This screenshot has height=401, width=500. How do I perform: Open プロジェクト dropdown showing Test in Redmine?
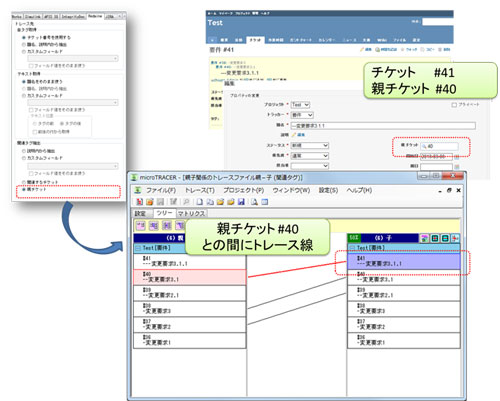[x=300, y=105]
